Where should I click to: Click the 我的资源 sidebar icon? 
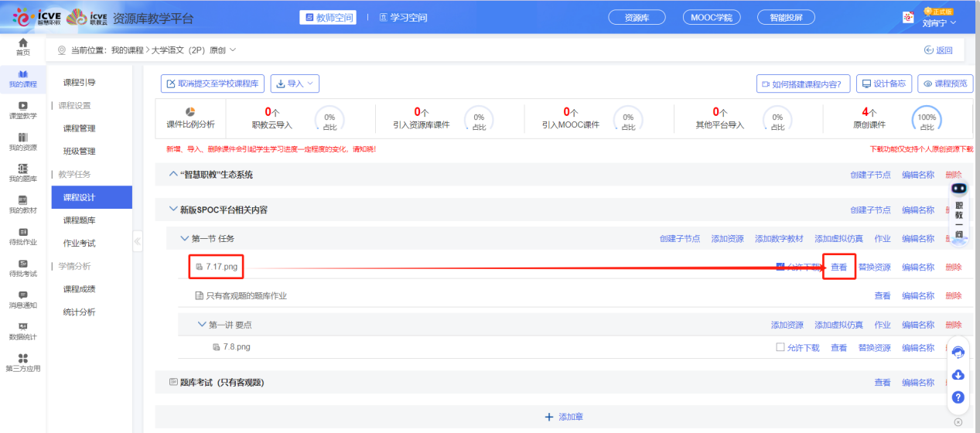click(23, 141)
